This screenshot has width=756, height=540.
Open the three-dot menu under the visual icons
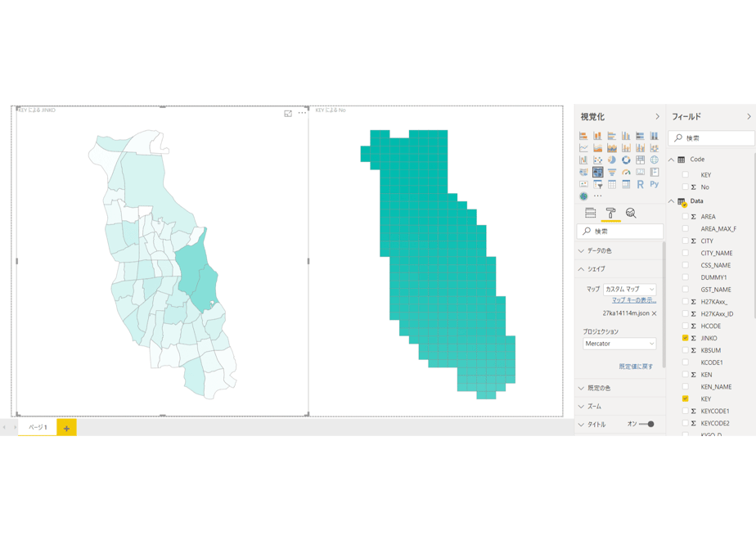point(597,196)
